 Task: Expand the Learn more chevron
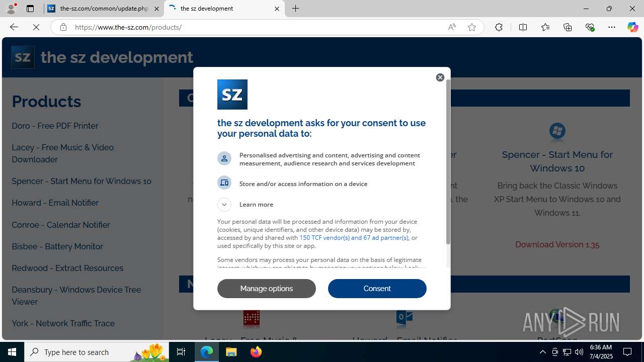tap(224, 205)
